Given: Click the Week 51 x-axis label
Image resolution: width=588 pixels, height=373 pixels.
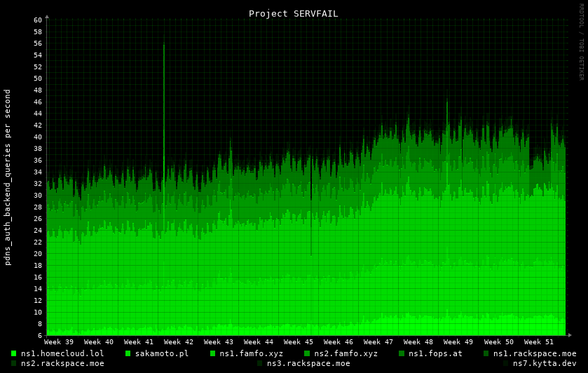Looking at the screenshot, I should point(538,342).
